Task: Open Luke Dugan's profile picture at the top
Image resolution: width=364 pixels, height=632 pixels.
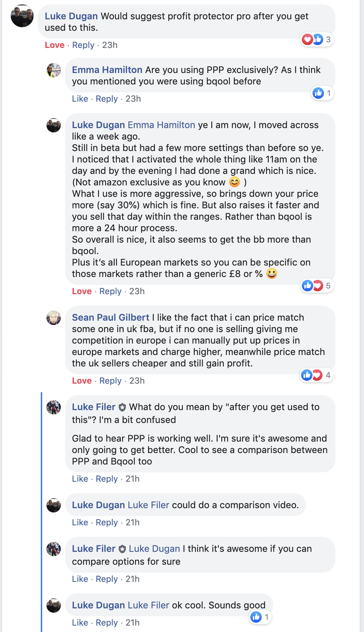Action: [x=22, y=16]
